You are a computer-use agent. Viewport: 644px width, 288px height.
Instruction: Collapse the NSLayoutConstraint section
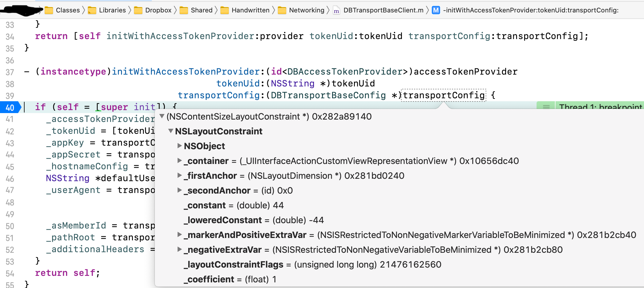point(171,131)
